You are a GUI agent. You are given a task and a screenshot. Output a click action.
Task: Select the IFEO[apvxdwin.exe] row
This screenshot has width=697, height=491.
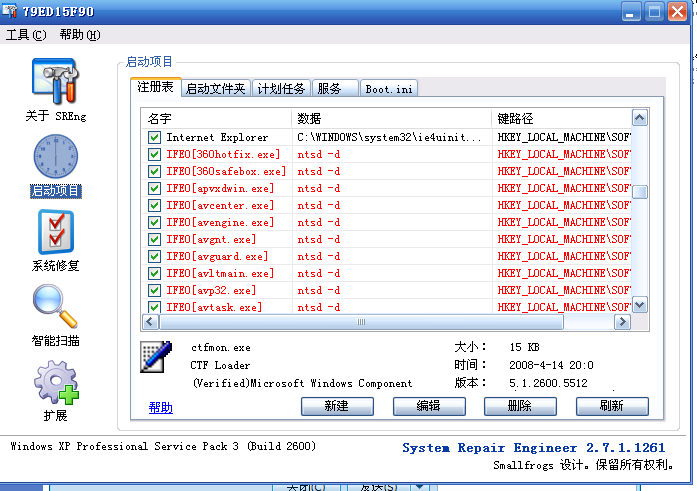(387, 188)
